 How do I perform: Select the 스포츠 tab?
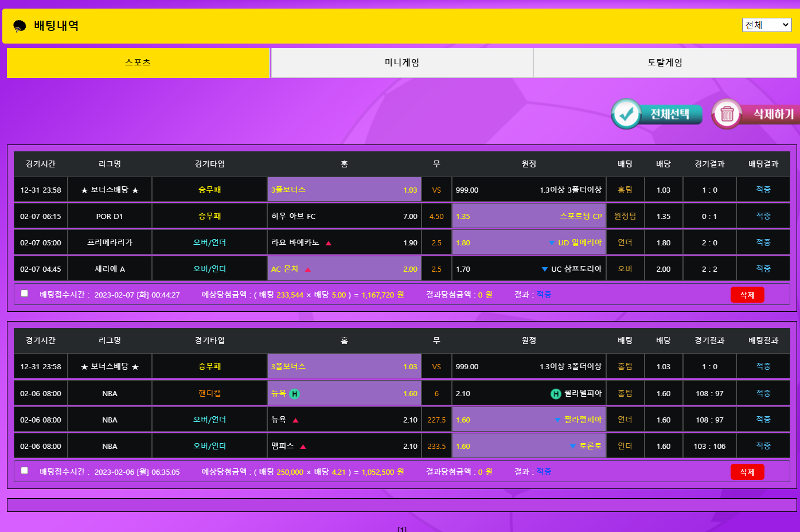(x=138, y=62)
